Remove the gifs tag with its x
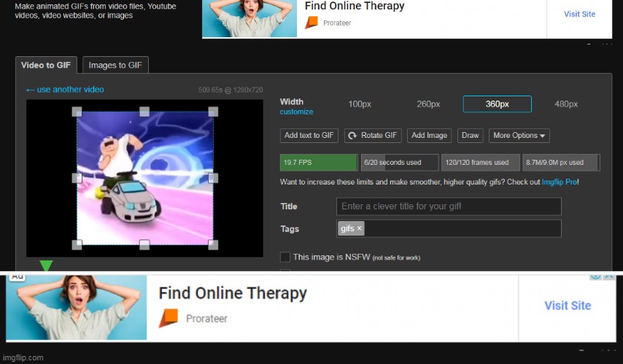The width and height of the screenshot is (623, 364). tap(359, 228)
